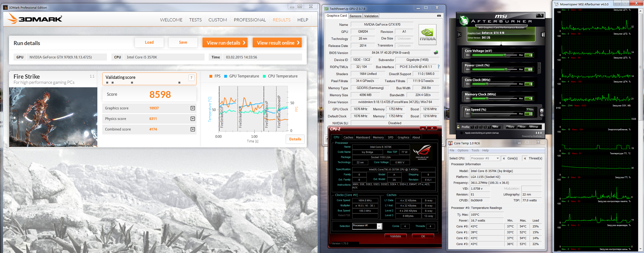The image size is (644, 253).
Task: Click the MSI Afterburner dragon logo
Action: (x=464, y=20)
